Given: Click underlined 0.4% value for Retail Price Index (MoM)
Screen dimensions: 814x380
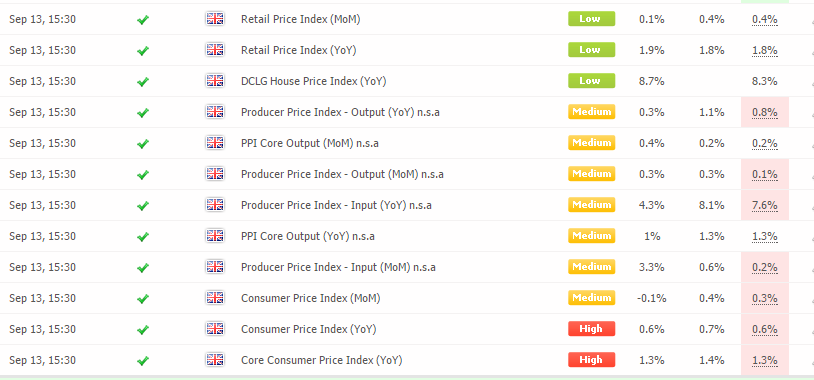Looking at the screenshot, I should (x=765, y=20).
